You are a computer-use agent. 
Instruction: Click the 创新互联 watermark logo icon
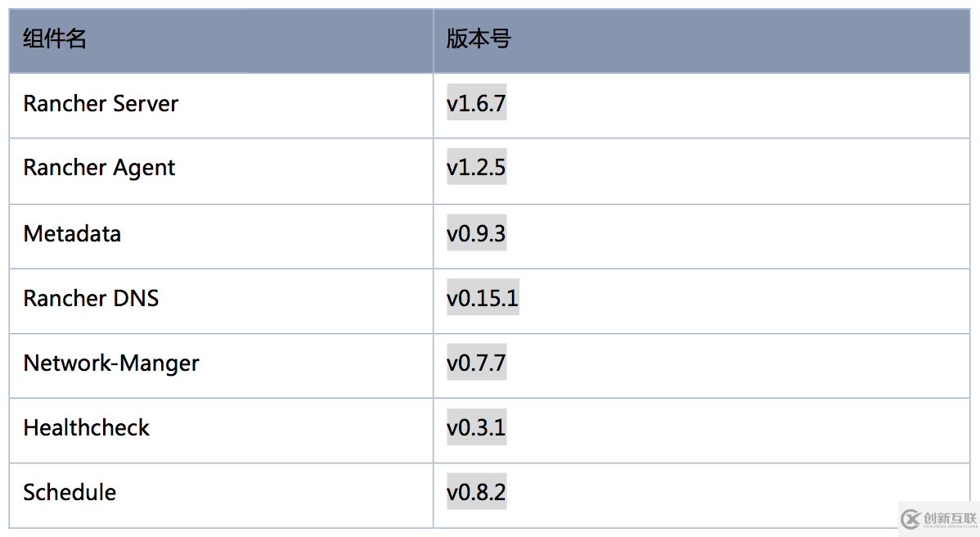[x=910, y=518]
